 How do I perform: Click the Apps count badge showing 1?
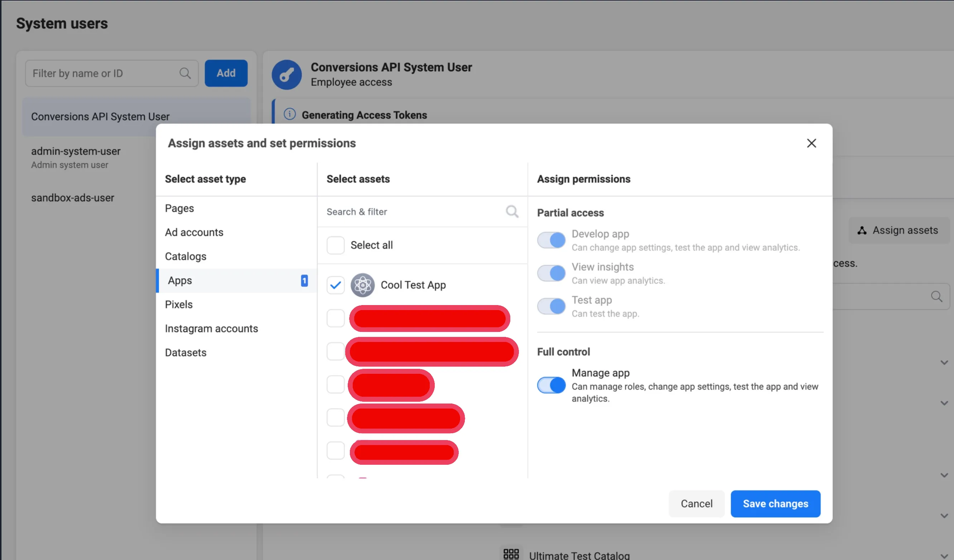tap(304, 281)
